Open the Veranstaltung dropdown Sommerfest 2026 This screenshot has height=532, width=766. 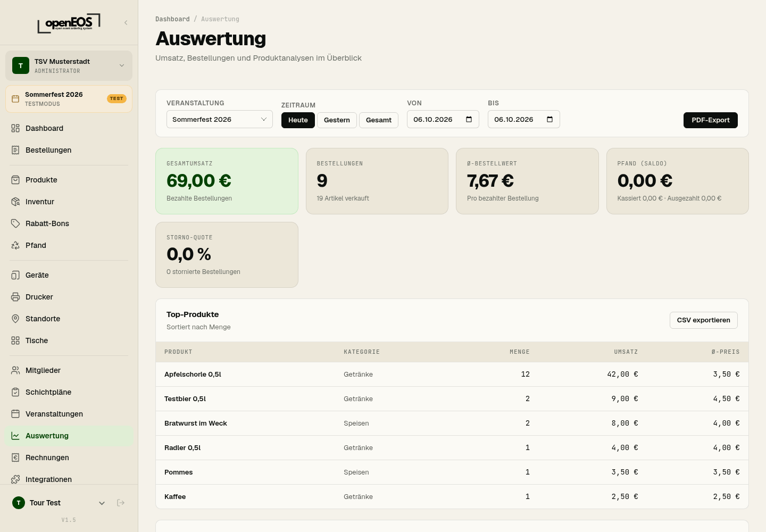(220, 119)
